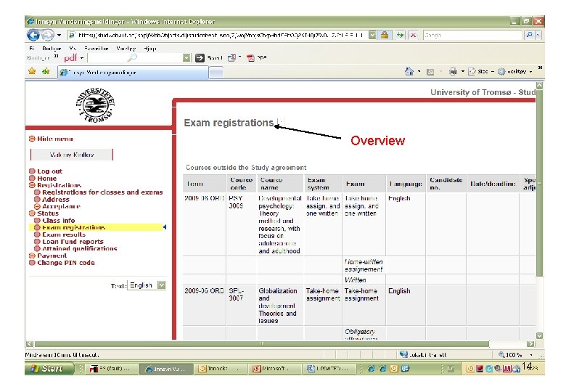Click the help icon next to Exam registrations
Screen dimensions: 566x392
(281, 123)
